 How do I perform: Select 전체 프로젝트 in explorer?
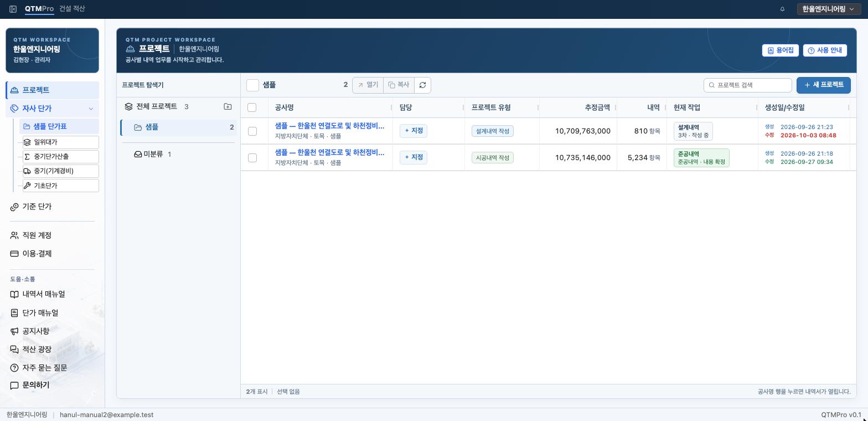[x=157, y=106]
